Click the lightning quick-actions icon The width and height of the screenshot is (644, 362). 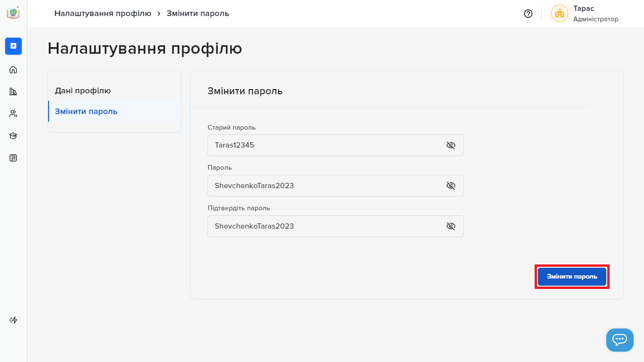[13, 320]
